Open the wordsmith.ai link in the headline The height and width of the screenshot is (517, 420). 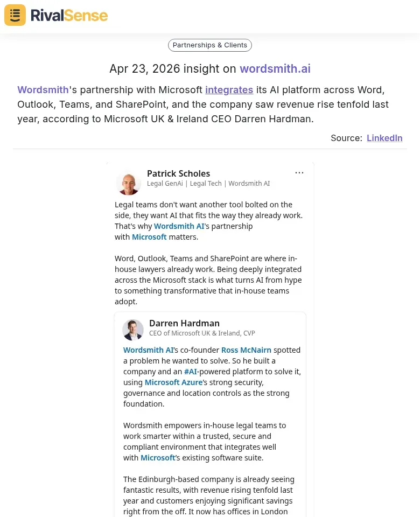[x=275, y=69]
